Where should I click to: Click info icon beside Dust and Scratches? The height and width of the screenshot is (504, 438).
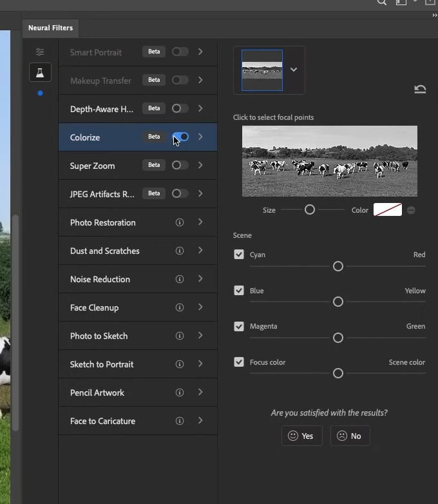(x=180, y=251)
